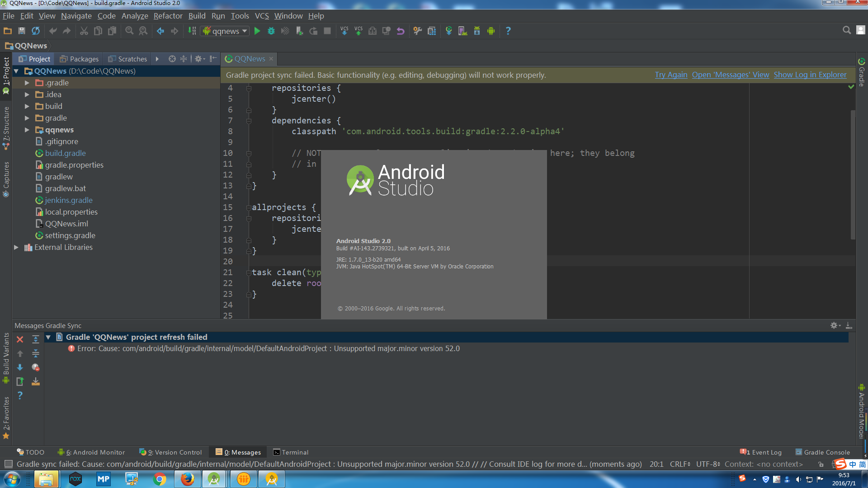Open the VCS menu
The height and width of the screenshot is (488, 868).
(x=262, y=16)
